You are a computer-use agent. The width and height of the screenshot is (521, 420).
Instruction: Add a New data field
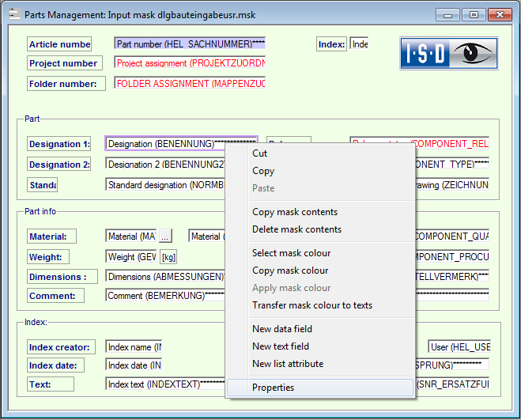coord(281,329)
